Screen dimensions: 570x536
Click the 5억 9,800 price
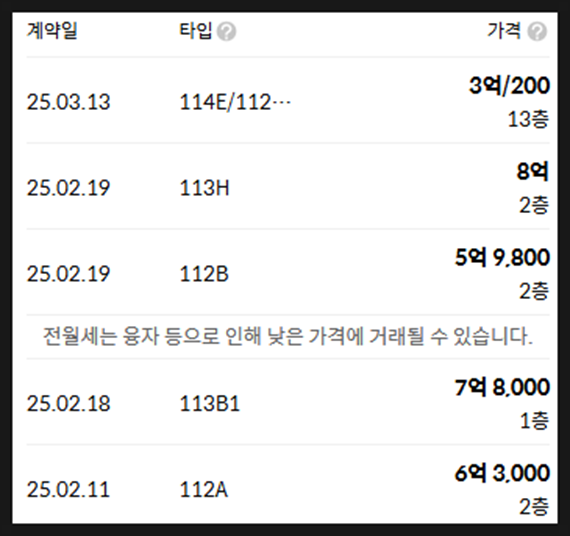pos(502,257)
